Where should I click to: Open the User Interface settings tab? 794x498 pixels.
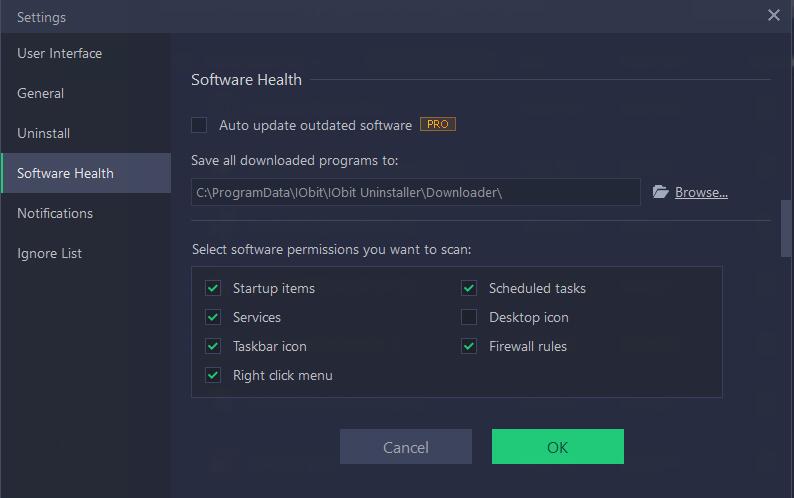click(x=60, y=53)
